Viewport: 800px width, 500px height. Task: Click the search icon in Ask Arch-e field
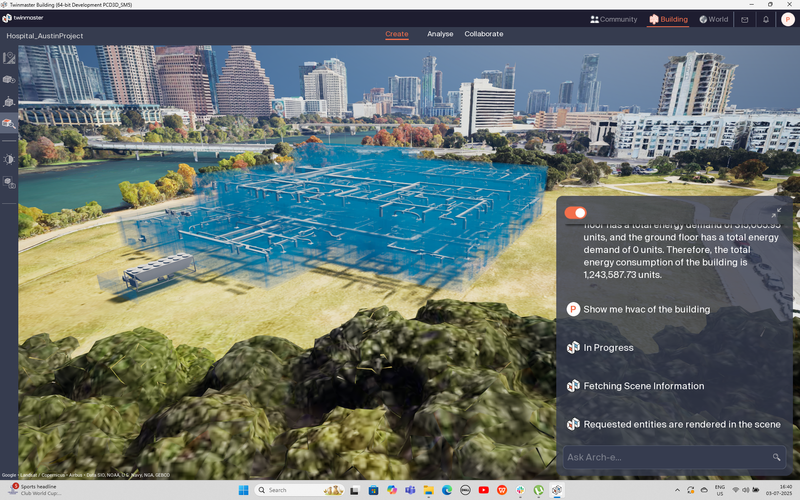pyautogui.click(x=776, y=457)
